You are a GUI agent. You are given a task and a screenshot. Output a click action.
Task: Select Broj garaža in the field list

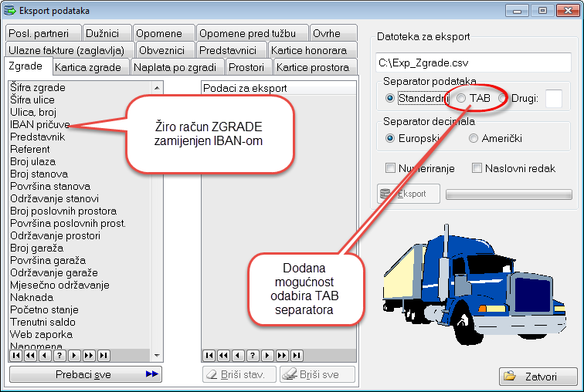coord(36,248)
